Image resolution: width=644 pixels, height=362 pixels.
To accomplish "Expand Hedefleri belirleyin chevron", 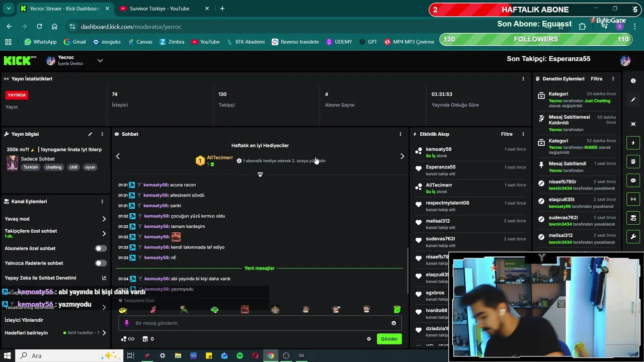I will [x=104, y=333].
